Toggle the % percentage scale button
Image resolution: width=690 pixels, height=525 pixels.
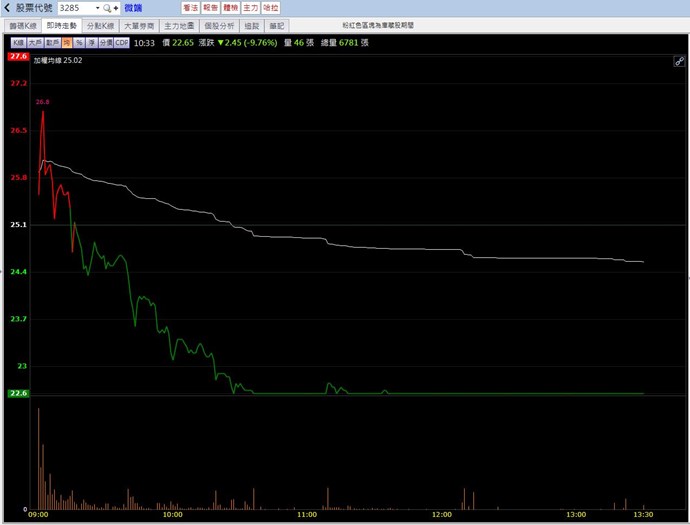point(79,43)
